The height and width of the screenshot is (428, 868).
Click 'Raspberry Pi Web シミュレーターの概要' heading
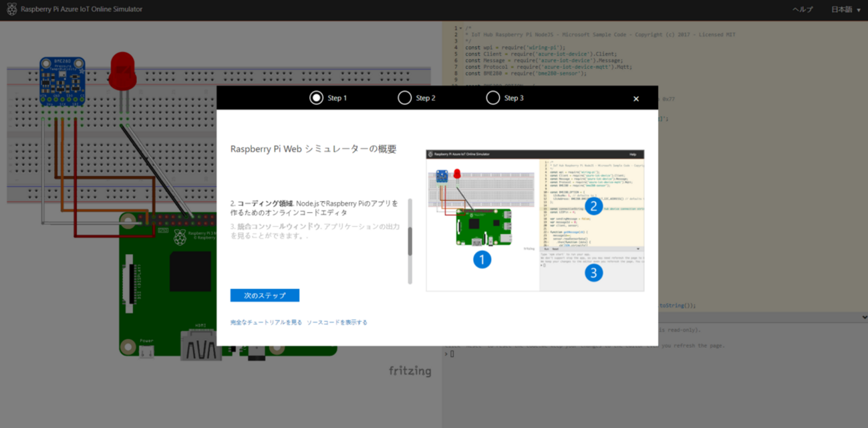coord(313,149)
